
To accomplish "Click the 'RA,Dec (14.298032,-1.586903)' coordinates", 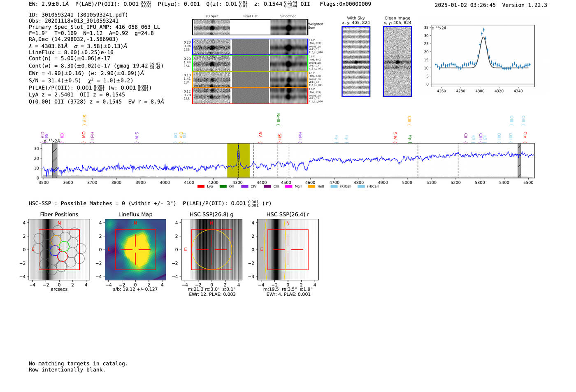I will click(x=73, y=39).
